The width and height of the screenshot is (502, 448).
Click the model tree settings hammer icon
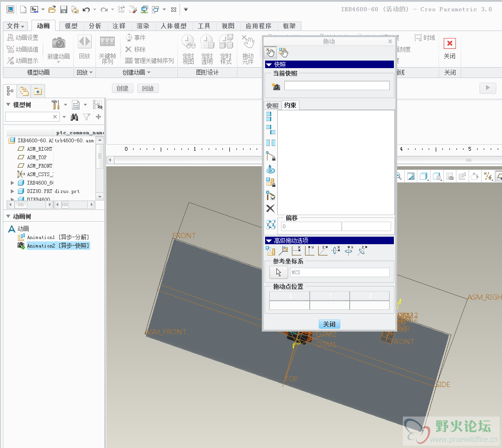[x=55, y=105]
